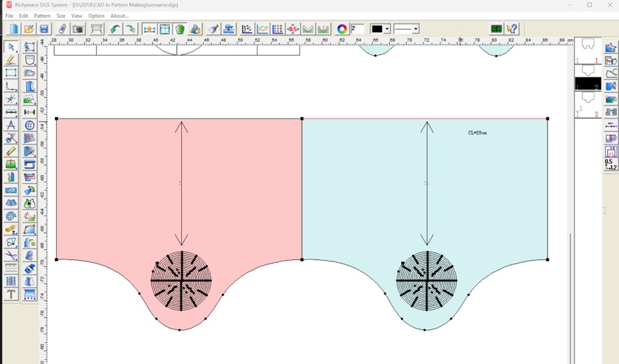The image size is (619, 364).
Task: Open a file with the folder icon
Action: coord(29,29)
